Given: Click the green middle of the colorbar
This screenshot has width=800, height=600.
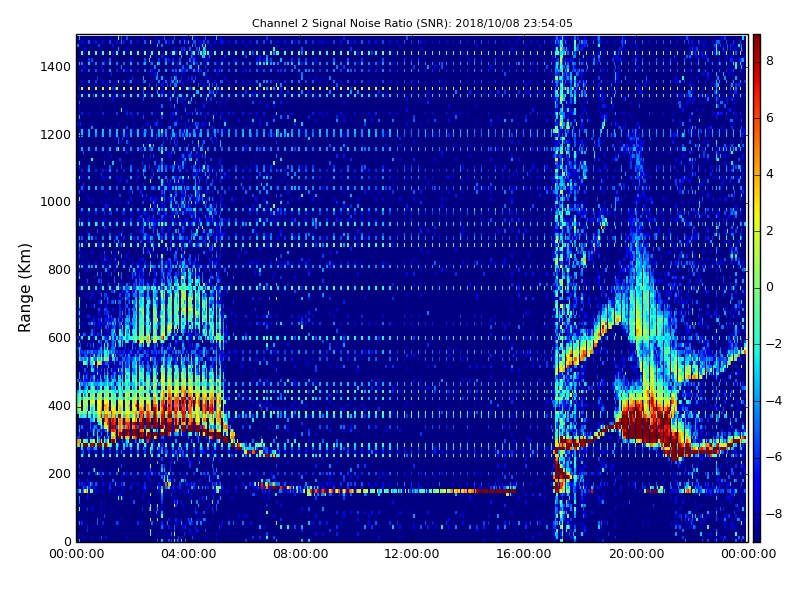Looking at the screenshot, I should pos(757,288).
